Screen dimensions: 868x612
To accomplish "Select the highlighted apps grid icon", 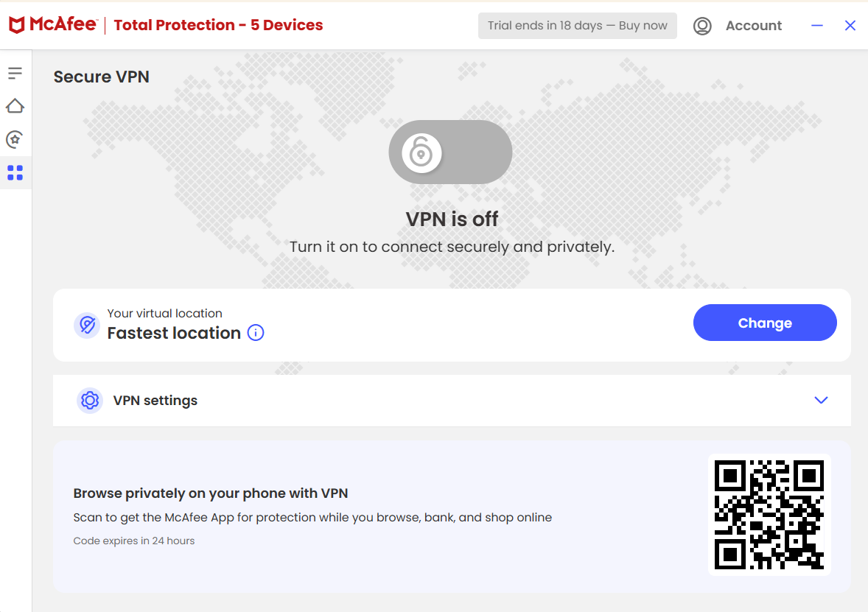I will click(x=15, y=172).
